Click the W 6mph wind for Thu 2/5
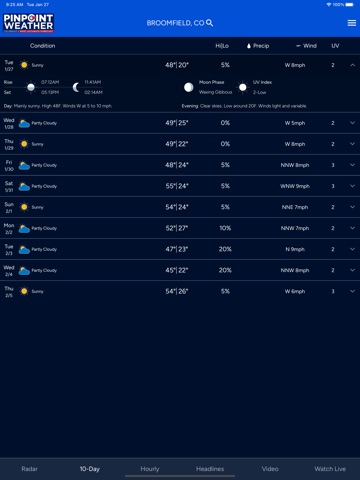The image size is (360, 480). (x=295, y=291)
